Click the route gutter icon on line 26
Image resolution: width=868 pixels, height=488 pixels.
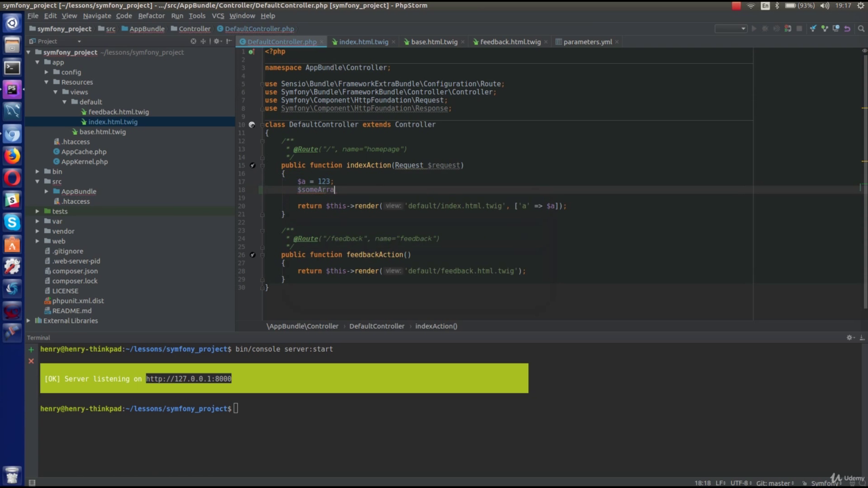pyautogui.click(x=252, y=255)
